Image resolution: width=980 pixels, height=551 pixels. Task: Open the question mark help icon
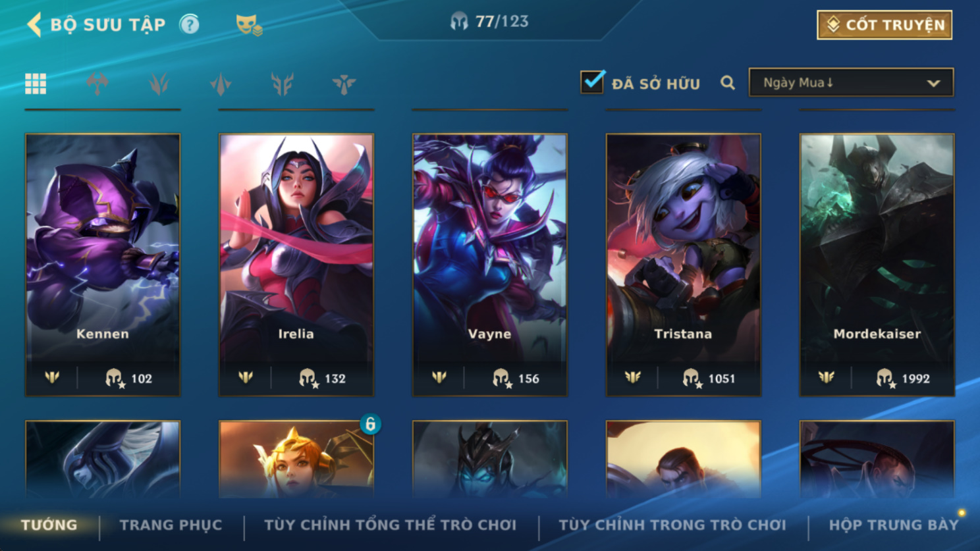pyautogui.click(x=190, y=25)
